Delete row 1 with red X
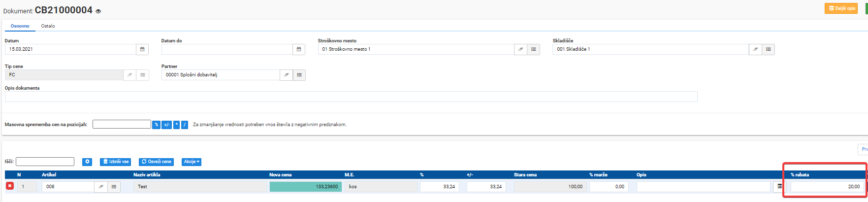 9,186
